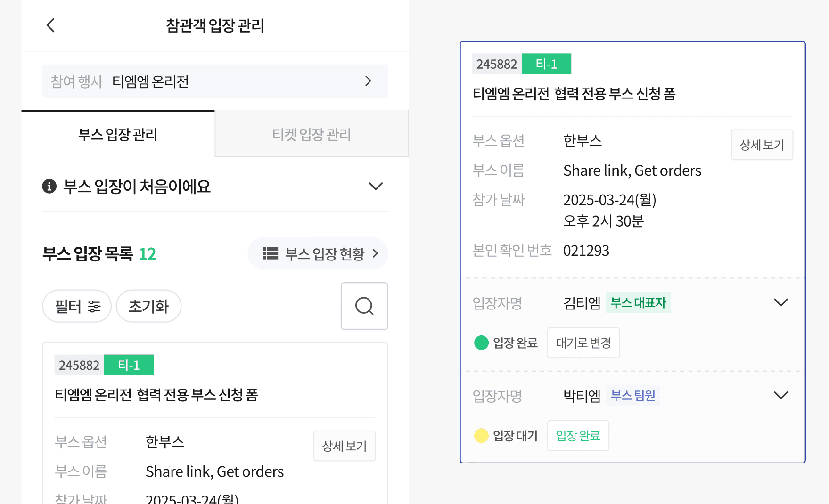Click the green 입장 완료 status dot
The image size is (829, 504).
click(481, 342)
